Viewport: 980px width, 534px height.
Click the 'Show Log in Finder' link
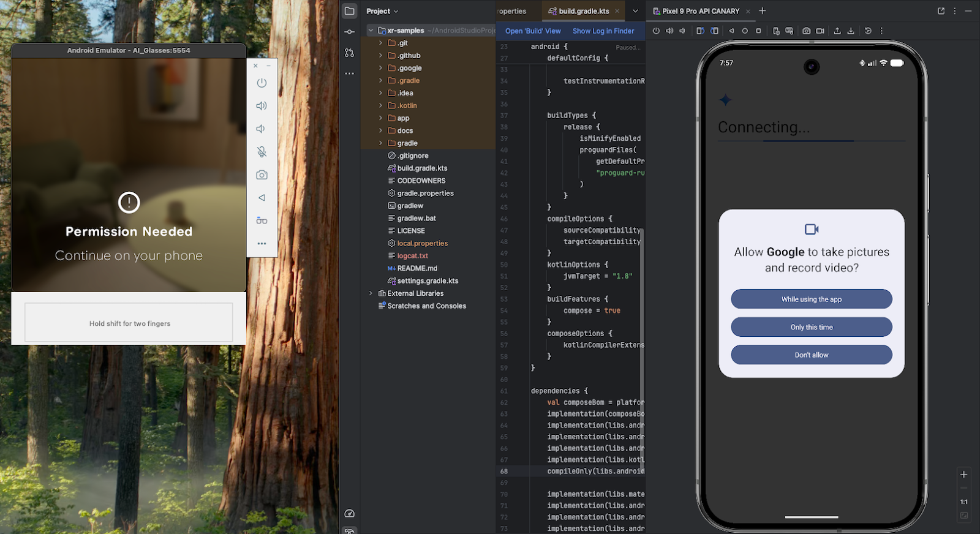click(x=603, y=31)
